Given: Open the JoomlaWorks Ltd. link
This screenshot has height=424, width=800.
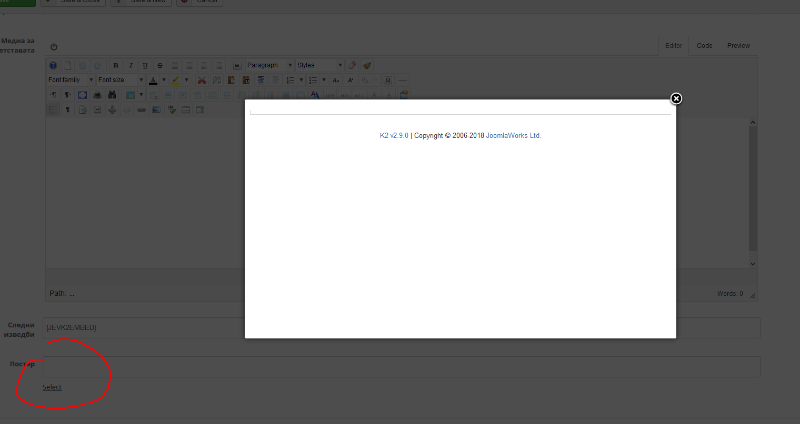Looking at the screenshot, I should point(513,135).
